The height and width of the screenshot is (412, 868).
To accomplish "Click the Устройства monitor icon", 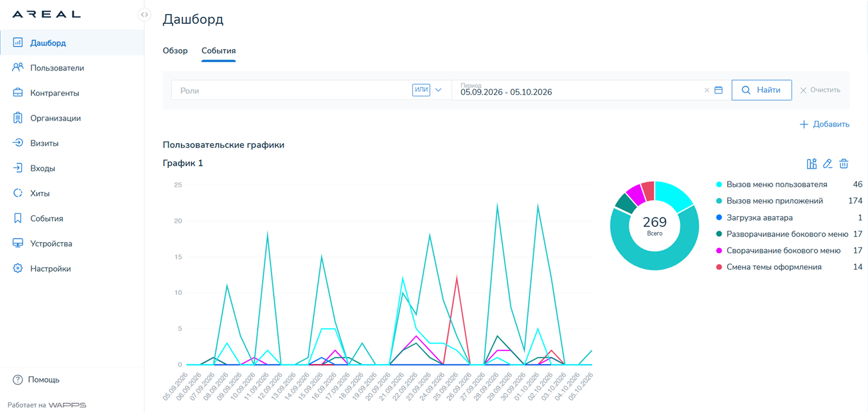I will [18, 243].
